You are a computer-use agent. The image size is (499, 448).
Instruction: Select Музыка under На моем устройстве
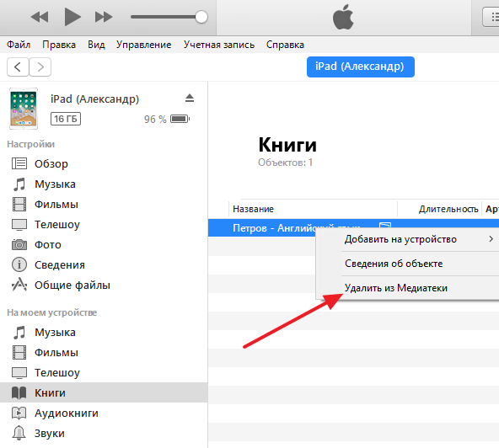[x=55, y=333]
